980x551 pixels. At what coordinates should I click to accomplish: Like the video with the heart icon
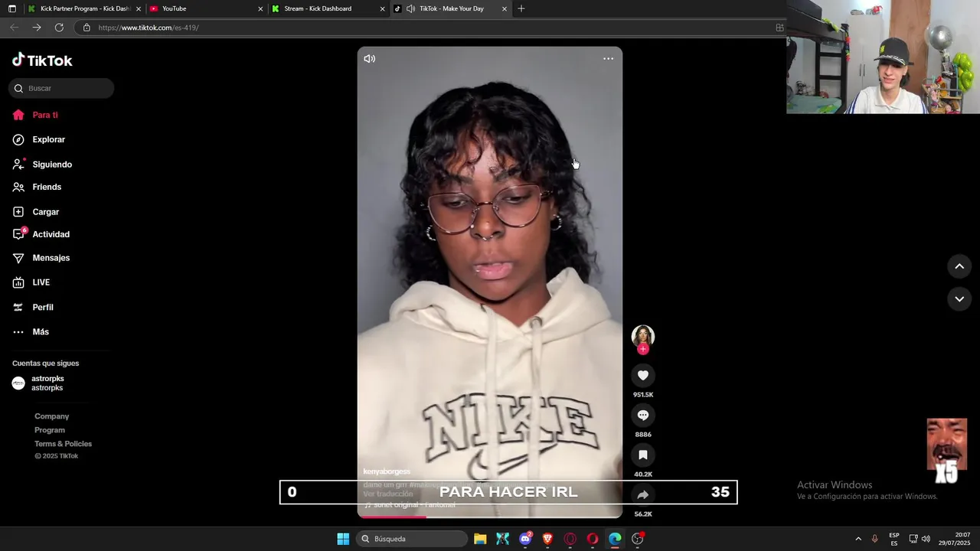(643, 375)
